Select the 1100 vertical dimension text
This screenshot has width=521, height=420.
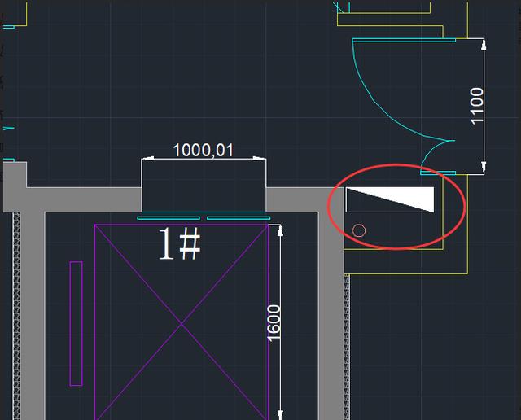477,107
